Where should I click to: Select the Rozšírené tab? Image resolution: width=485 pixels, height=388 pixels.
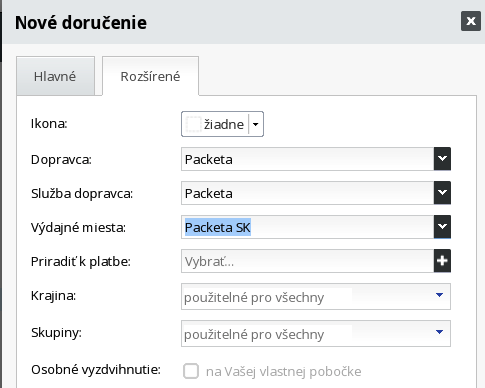150,76
